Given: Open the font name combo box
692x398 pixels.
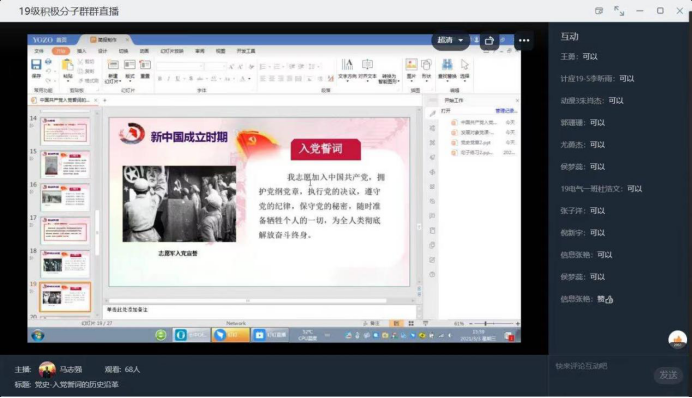Looking at the screenshot, I should pos(180,66).
